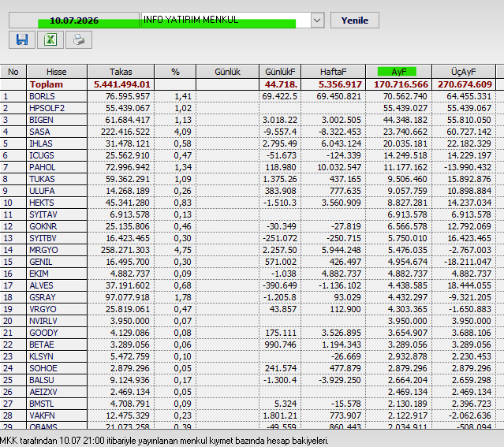Image resolution: width=504 pixels, height=447 pixels.
Task: Sort by the % column header
Action: (175, 72)
